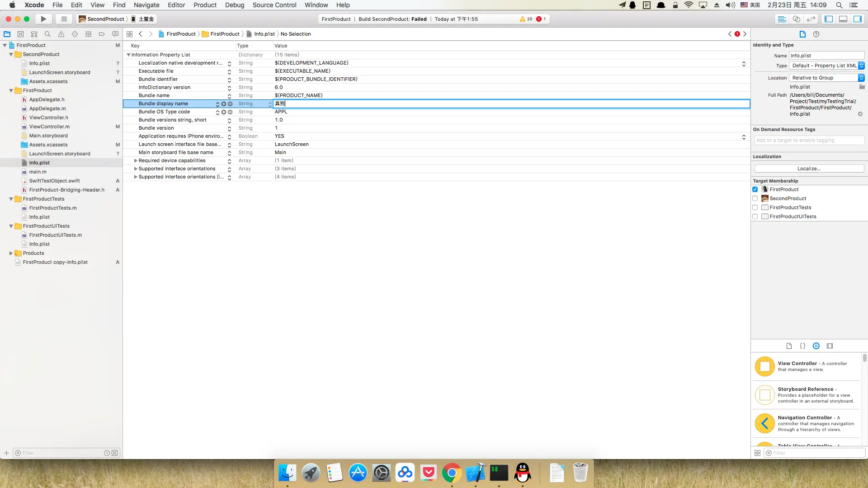Viewport: 868px width, 488px height.
Task: Click the Localize... button
Action: click(x=809, y=169)
